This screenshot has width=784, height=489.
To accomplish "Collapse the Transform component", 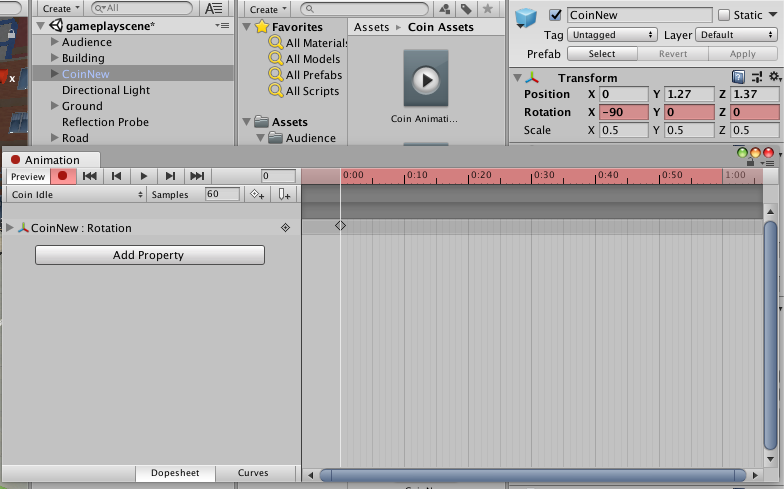I will [x=518, y=78].
